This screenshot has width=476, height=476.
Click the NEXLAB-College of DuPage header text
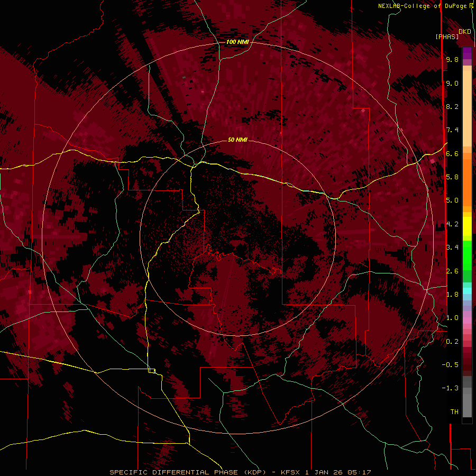[x=422, y=6]
